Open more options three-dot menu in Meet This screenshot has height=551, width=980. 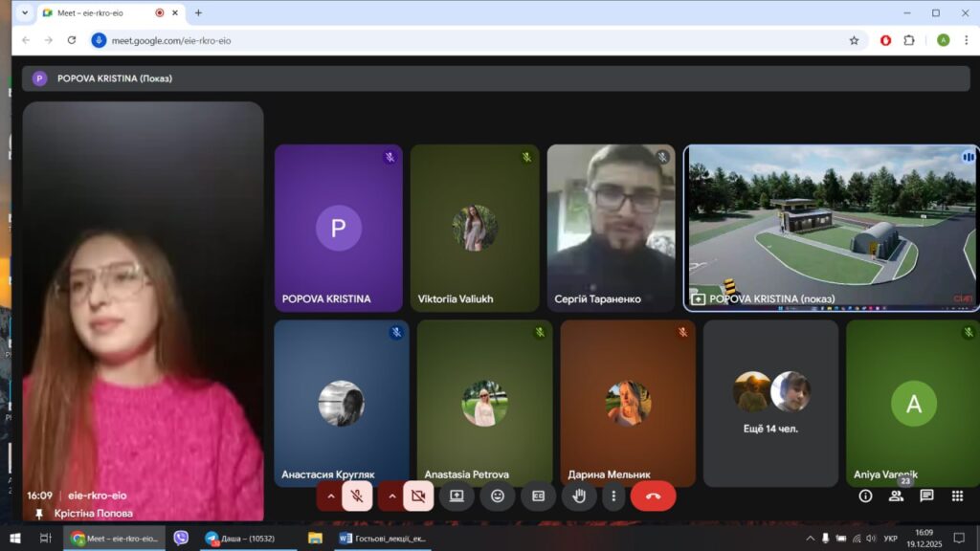point(613,496)
